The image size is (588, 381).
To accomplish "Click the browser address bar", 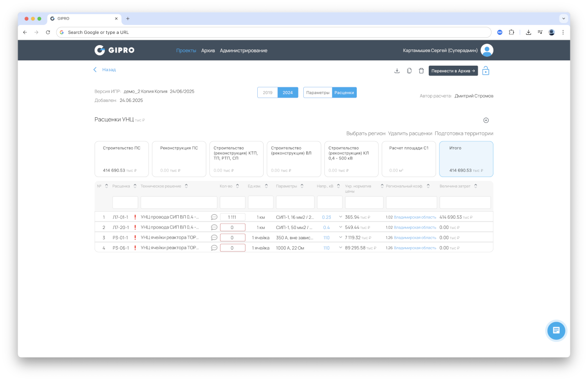I will 274,32.
